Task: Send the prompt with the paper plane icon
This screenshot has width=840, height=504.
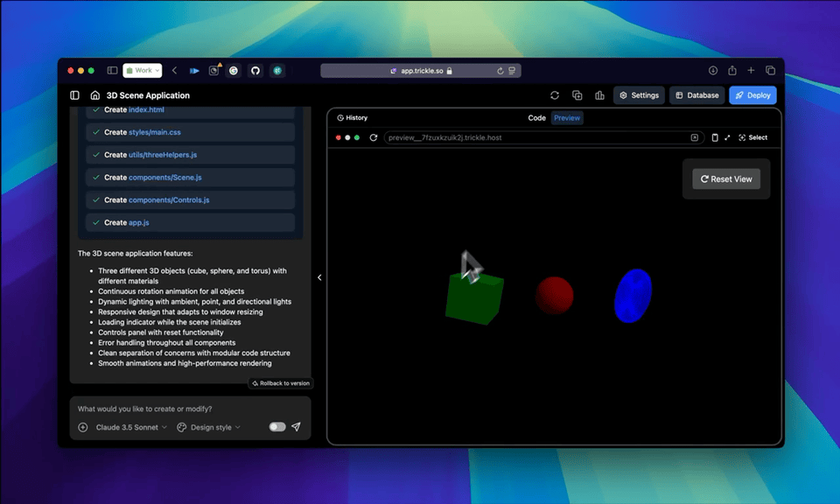Action: [296, 427]
